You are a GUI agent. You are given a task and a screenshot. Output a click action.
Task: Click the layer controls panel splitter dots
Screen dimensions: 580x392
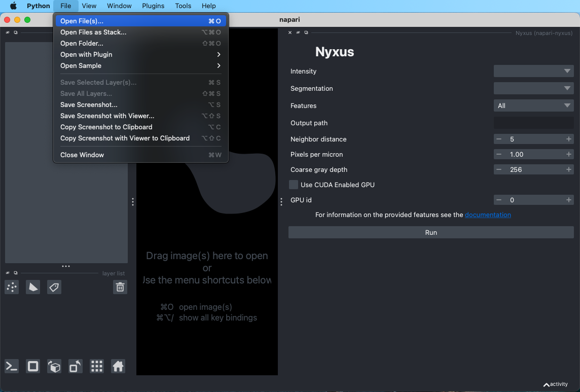pyautogui.click(x=66, y=266)
